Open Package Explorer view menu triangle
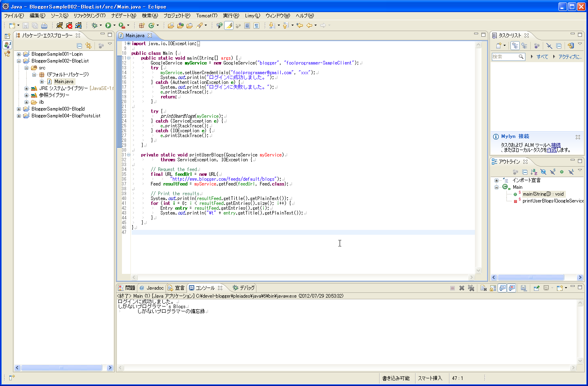The width and height of the screenshot is (588, 386). tap(110, 44)
